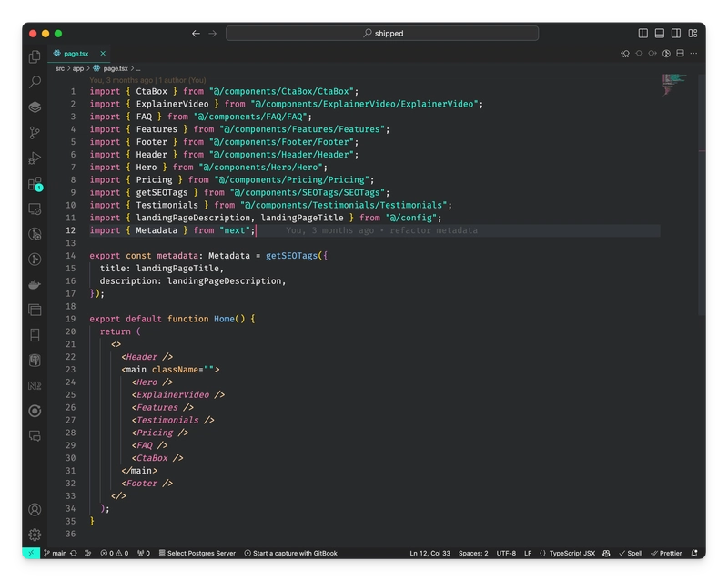Image resolution: width=728 pixels, height=581 pixels.
Task: Open the chat bubbles view in the activity bar
Action: click(x=35, y=436)
